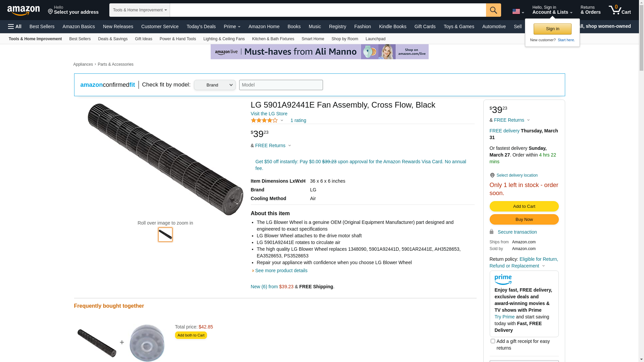Screen dimensions: 644x362
Task: Click the magnifying glass search button
Action: (493, 10)
